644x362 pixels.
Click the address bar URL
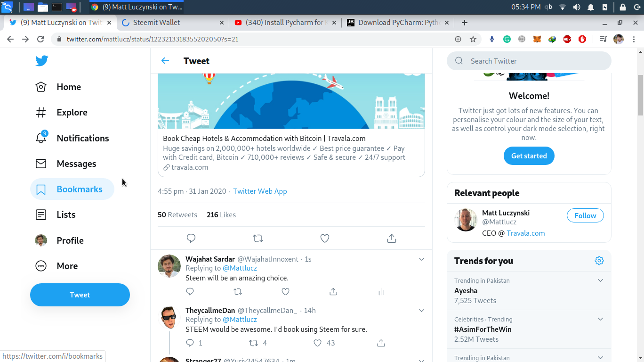tap(153, 39)
